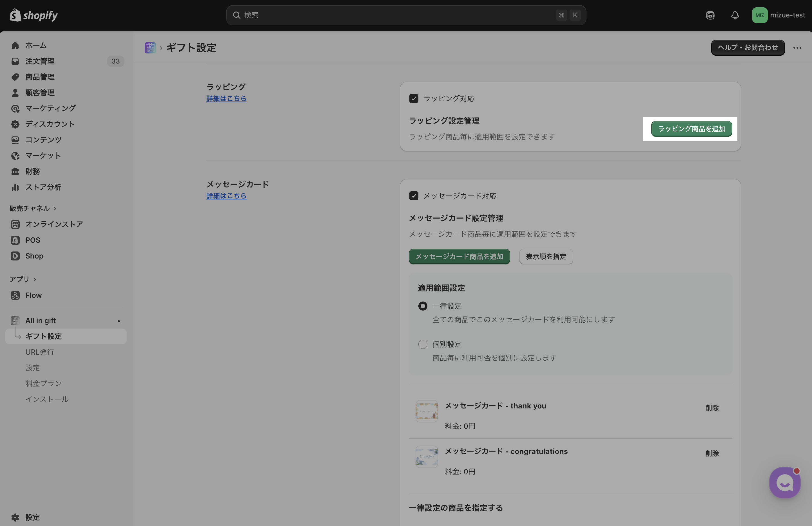Open the Sidekick assistant icon in top bar
The width and height of the screenshot is (812, 526).
tap(710, 15)
